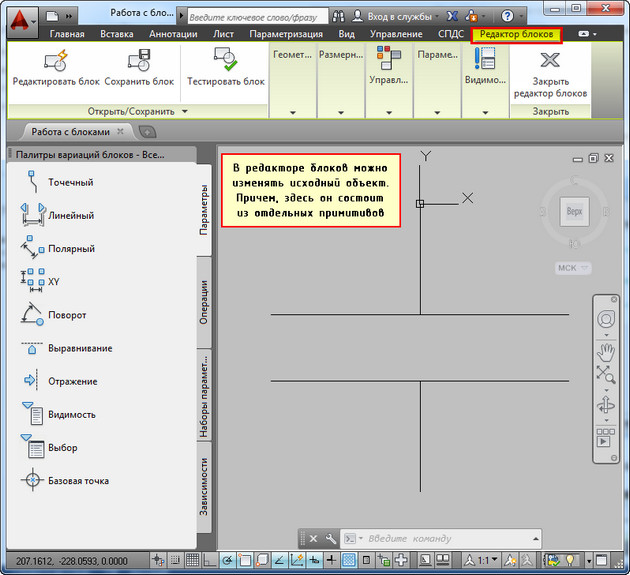The width and height of the screenshot is (630, 575).
Task: Toggle Snap Mode in status bar
Action: click(175, 560)
